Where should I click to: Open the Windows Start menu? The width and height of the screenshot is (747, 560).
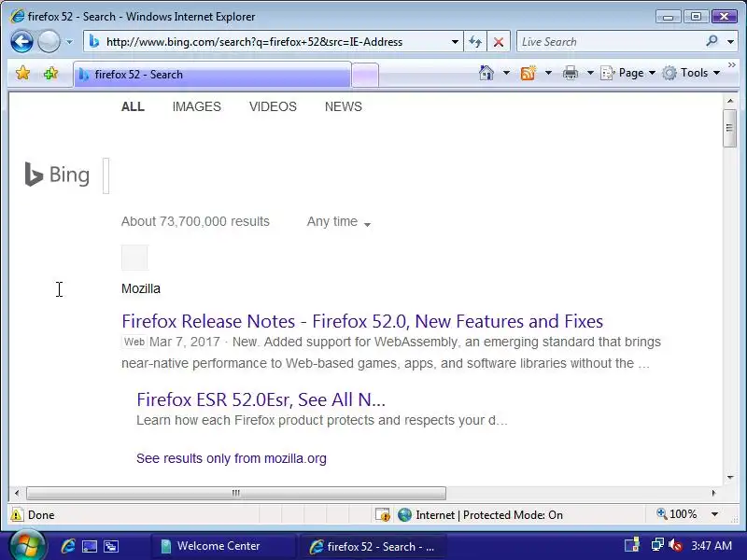point(28,546)
